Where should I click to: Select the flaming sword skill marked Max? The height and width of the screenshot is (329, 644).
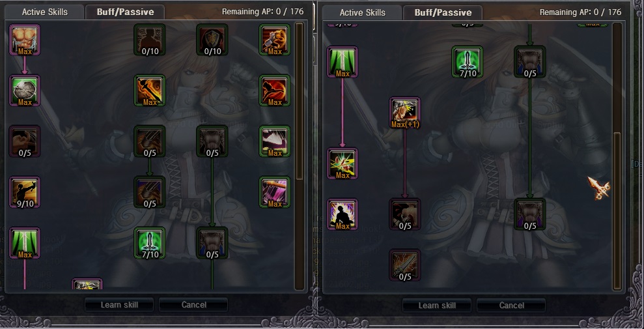tap(150, 91)
